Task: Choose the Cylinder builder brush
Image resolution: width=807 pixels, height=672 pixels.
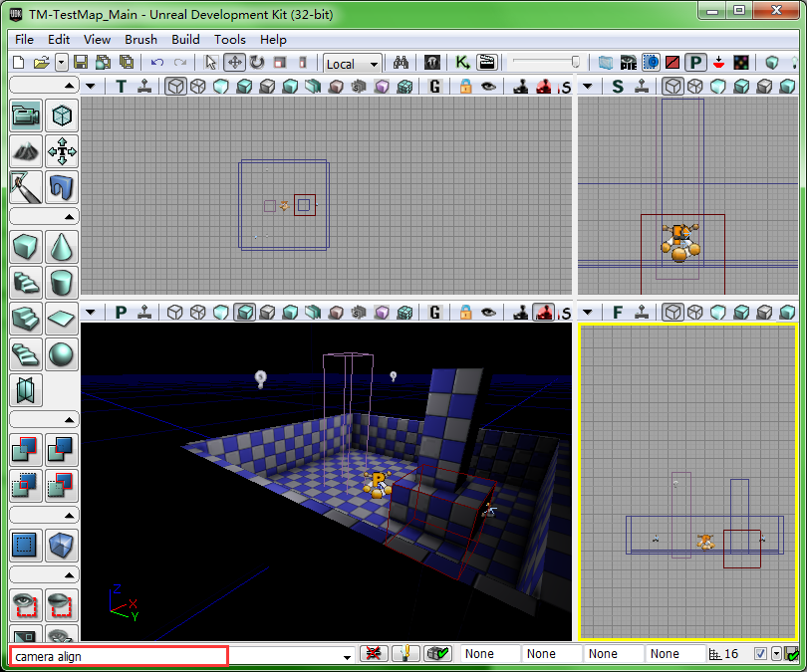Action: click(62, 283)
